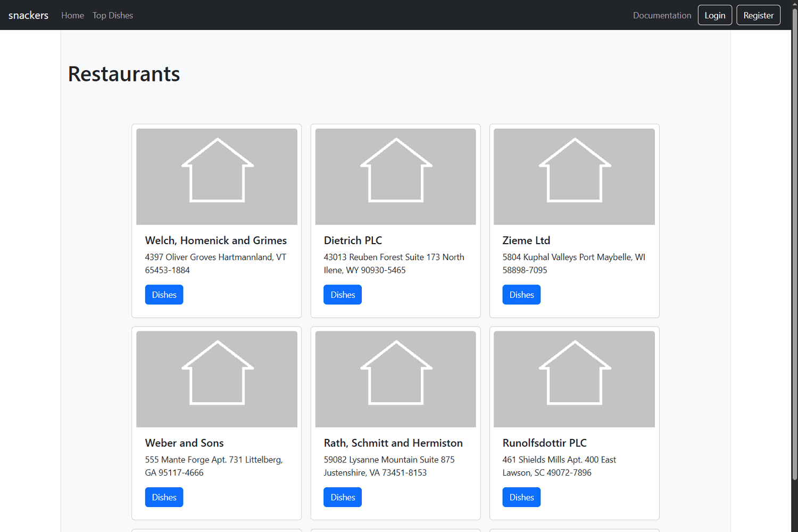Click address 59082 Lysanne Mountain Suite 875

389,466
